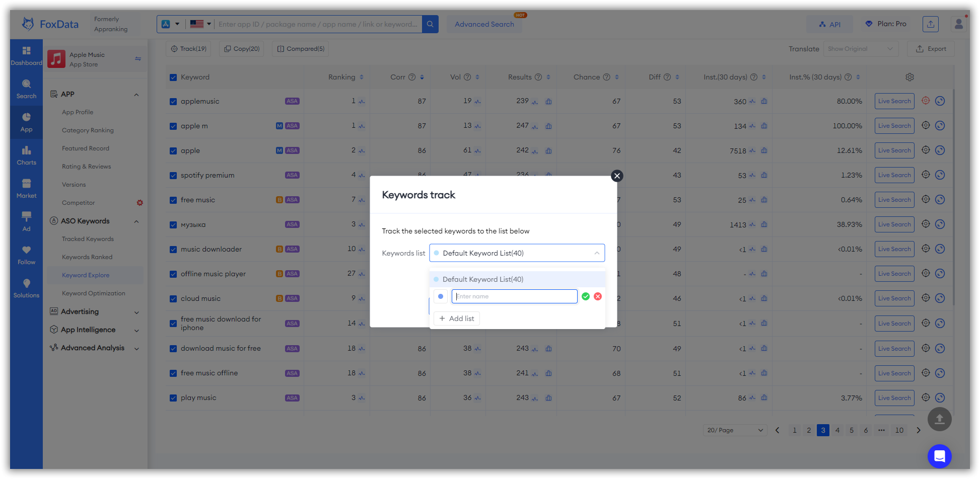This screenshot has width=980, height=479.
Task: Switch app with swap icon near Apple Music
Action: (x=138, y=59)
